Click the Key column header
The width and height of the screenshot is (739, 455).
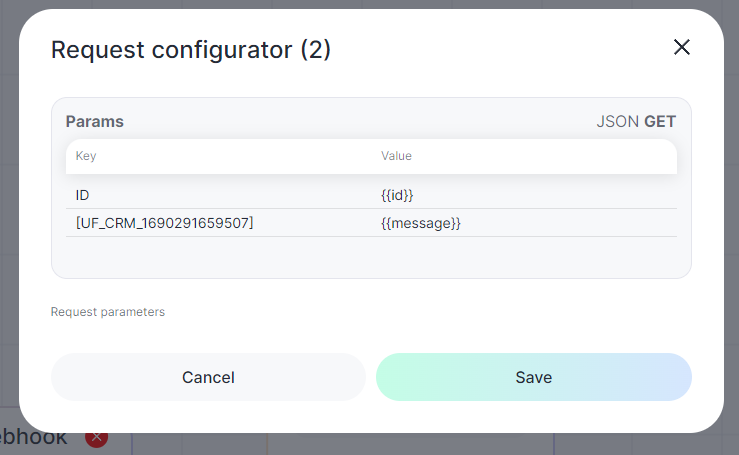(86, 156)
